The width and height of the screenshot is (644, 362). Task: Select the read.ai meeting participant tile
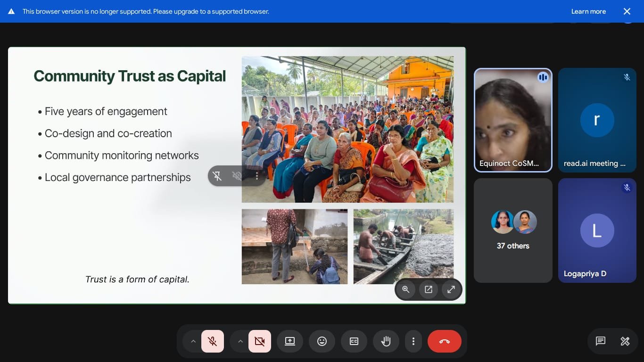(597, 120)
